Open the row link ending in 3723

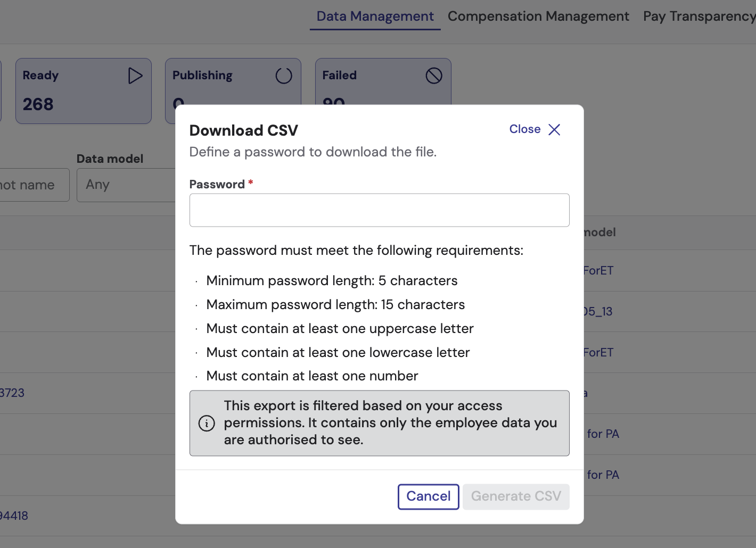[12, 393]
